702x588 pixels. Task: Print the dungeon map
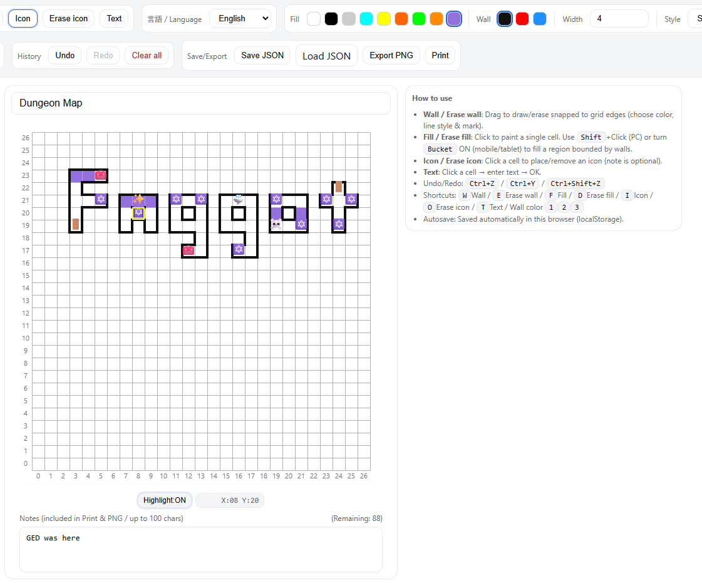pyautogui.click(x=440, y=56)
